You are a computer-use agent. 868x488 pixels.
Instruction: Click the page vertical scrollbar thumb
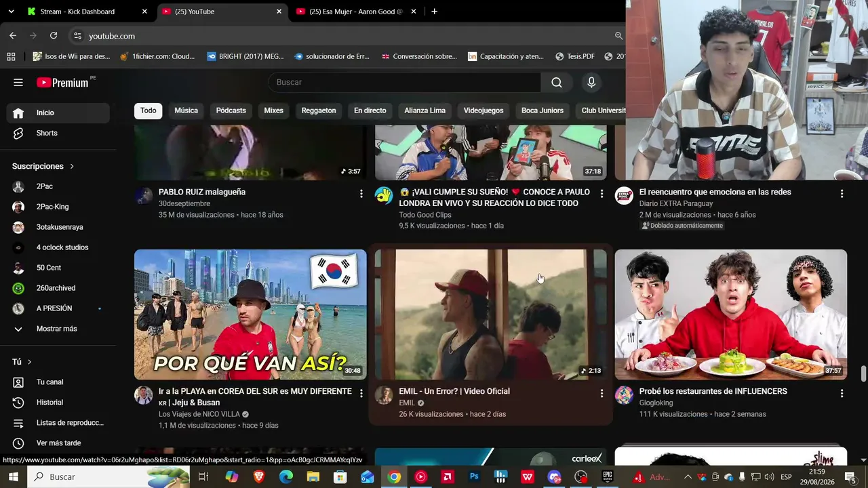[863, 374]
